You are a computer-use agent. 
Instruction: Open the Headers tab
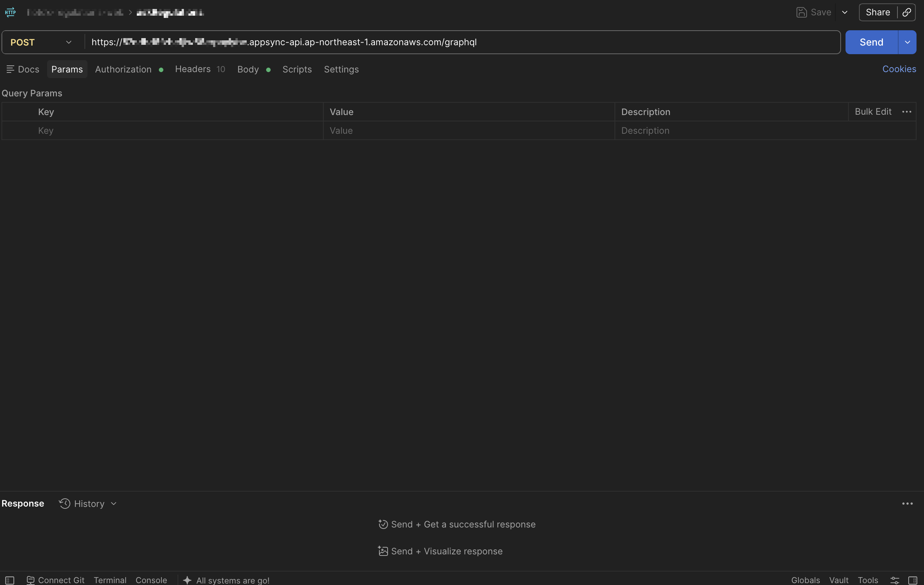200,69
